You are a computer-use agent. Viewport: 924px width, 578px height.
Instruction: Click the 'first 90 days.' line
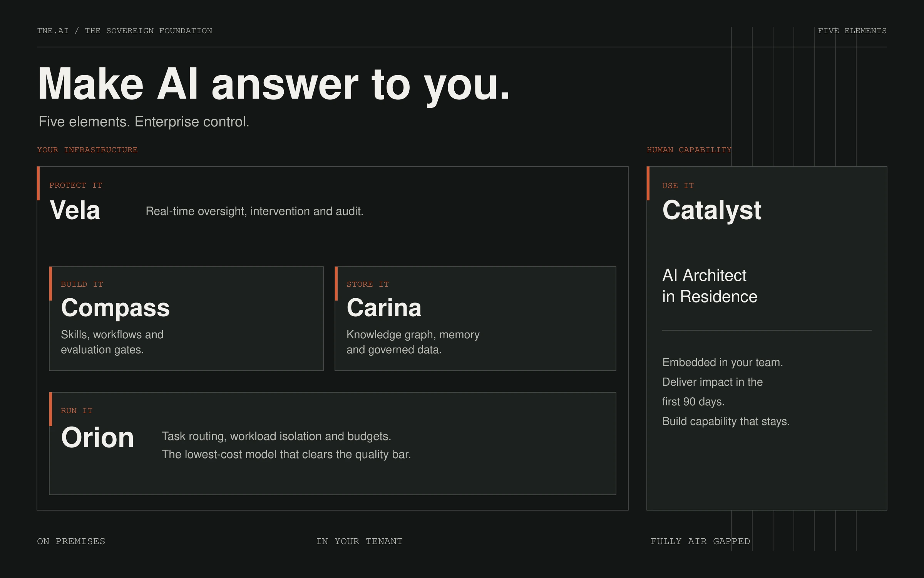(x=693, y=402)
